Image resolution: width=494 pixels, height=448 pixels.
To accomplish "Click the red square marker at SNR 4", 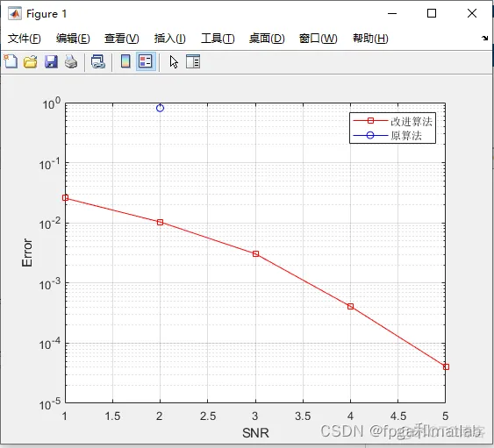I will tap(350, 306).
